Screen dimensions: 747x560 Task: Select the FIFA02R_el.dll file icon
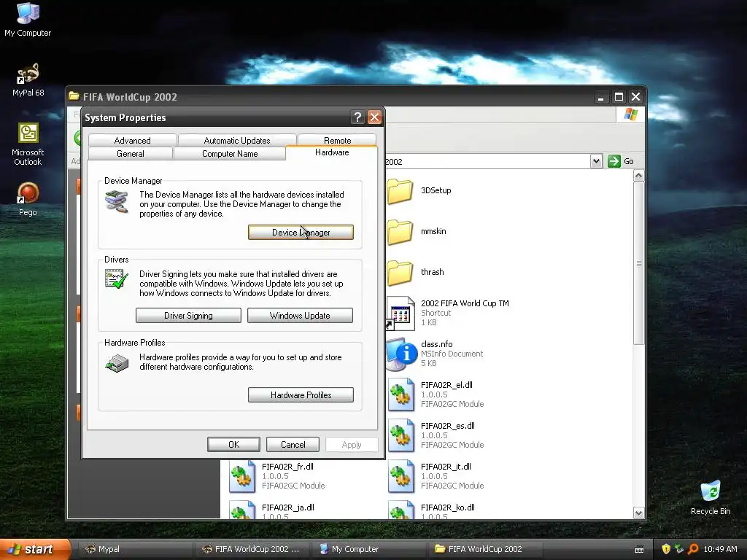(400, 394)
